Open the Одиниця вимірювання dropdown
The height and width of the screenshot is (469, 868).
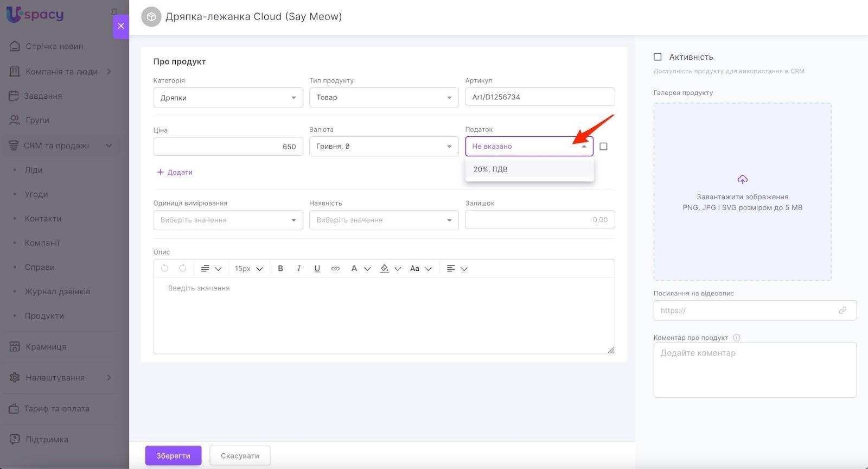click(x=228, y=220)
